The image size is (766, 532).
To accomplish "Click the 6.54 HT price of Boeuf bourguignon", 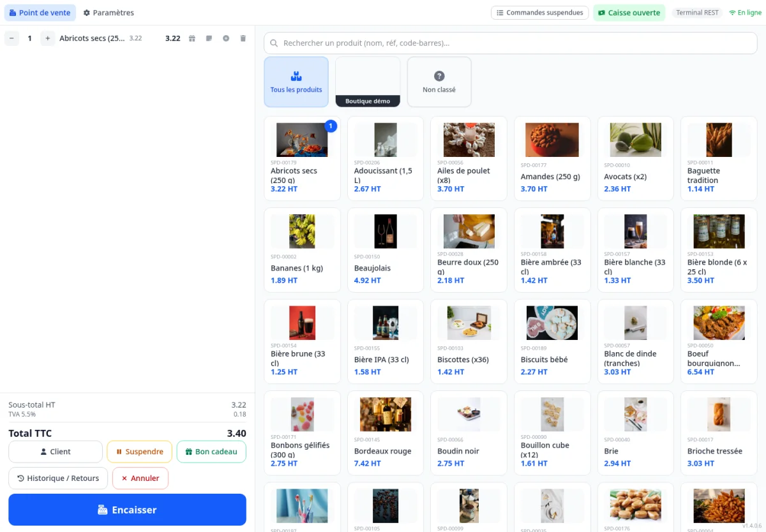I will [x=701, y=372].
